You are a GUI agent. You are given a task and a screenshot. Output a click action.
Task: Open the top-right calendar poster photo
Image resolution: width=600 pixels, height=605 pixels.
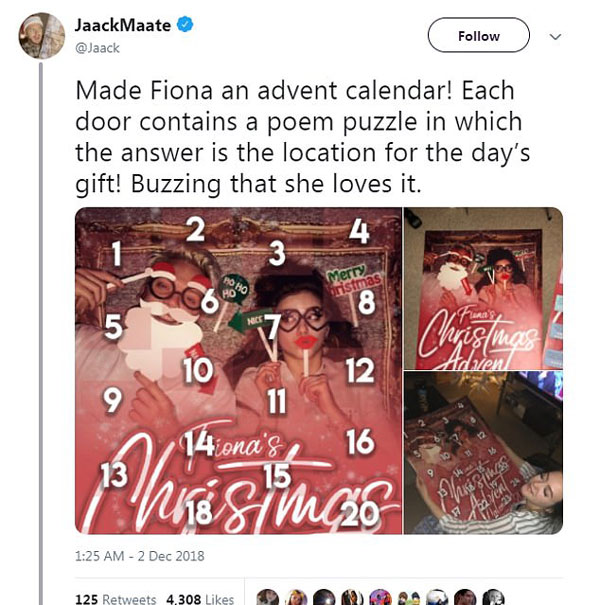483,287
